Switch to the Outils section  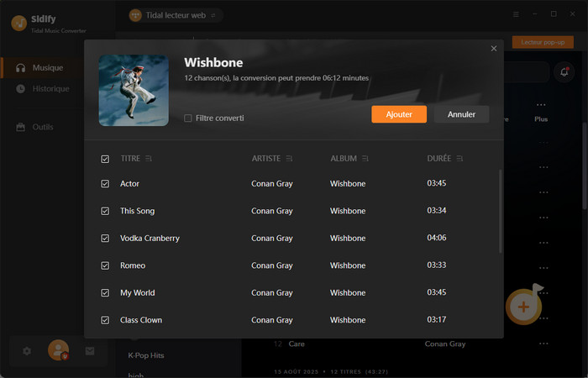tap(42, 127)
